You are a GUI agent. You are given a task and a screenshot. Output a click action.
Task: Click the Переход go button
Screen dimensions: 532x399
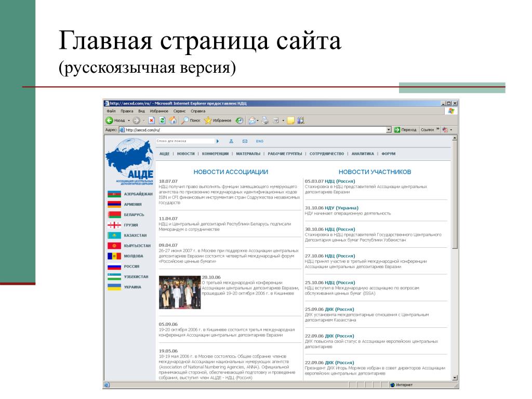point(405,130)
